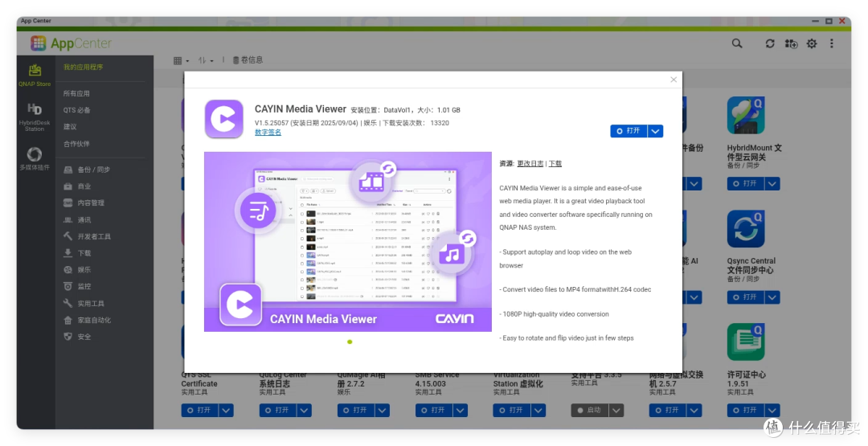
Task: Open CAYIN Media Viewer with 打开
Action: (x=628, y=131)
